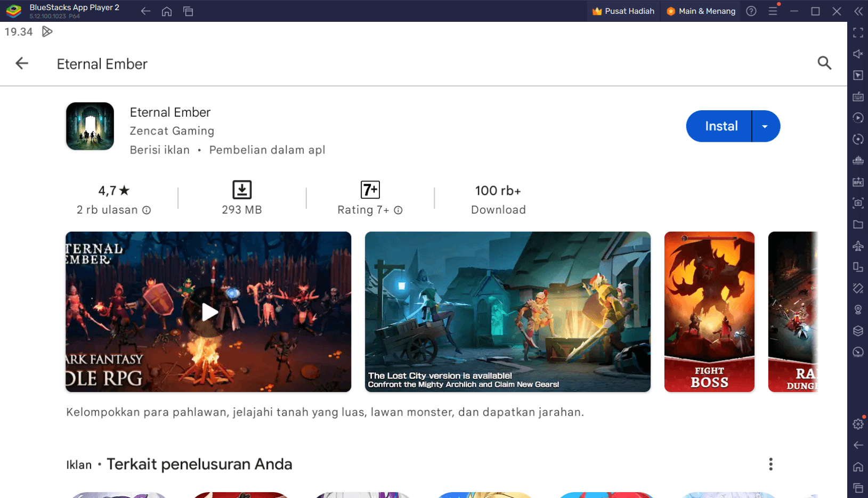
Task: Open the game controls keyboard icon
Action: click(x=858, y=97)
